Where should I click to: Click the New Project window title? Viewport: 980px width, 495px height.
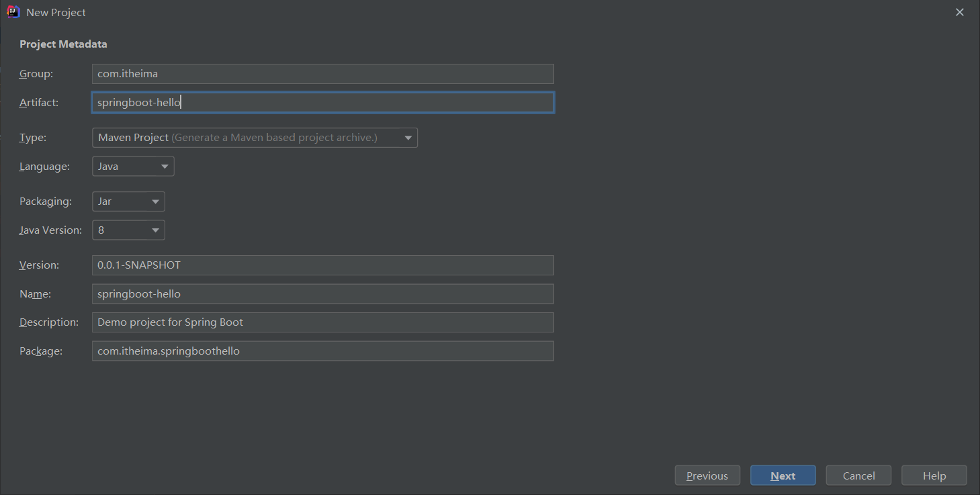coord(56,13)
